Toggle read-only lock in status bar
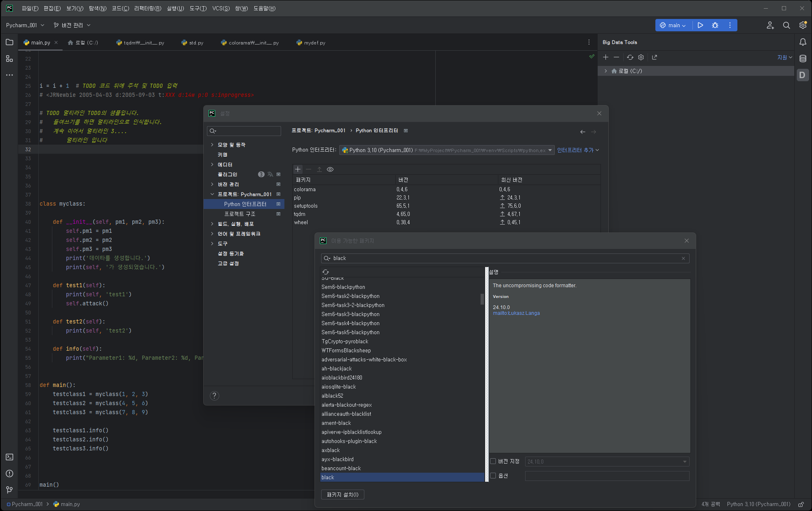Viewport: 812px width, 511px height. point(801,504)
